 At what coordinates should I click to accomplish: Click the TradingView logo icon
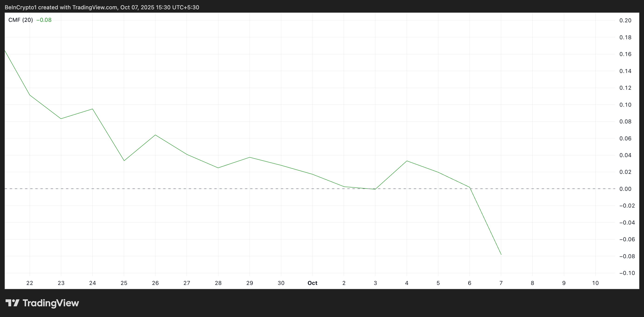pyautogui.click(x=12, y=303)
